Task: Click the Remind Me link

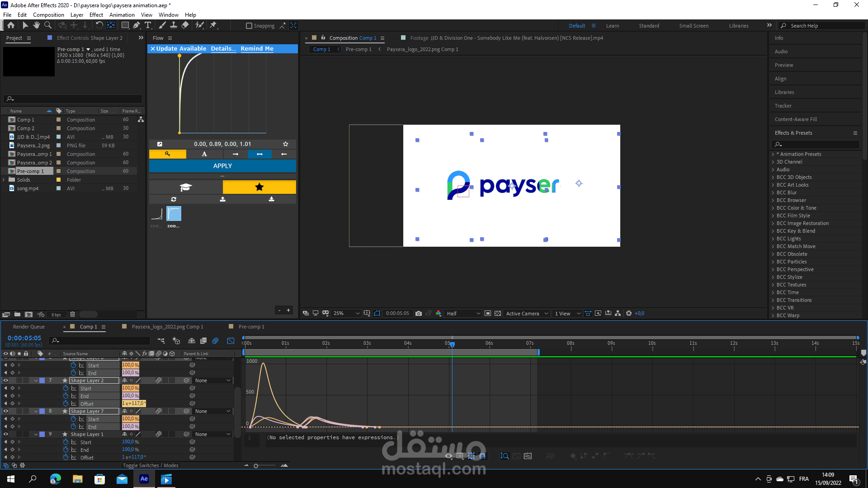Action: pyautogui.click(x=257, y=49)
